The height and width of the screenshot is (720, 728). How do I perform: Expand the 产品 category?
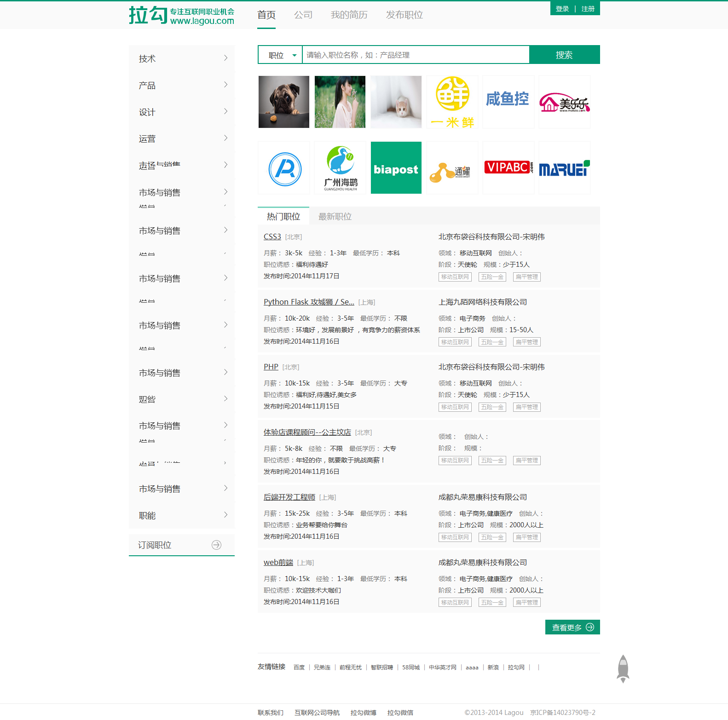(x=182, y=85)
